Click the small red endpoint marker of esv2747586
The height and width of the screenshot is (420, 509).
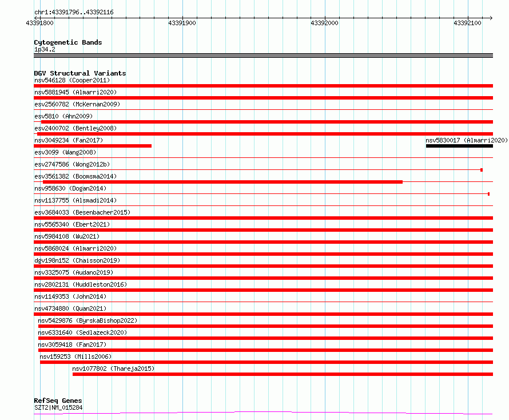(x=482, y=170)
